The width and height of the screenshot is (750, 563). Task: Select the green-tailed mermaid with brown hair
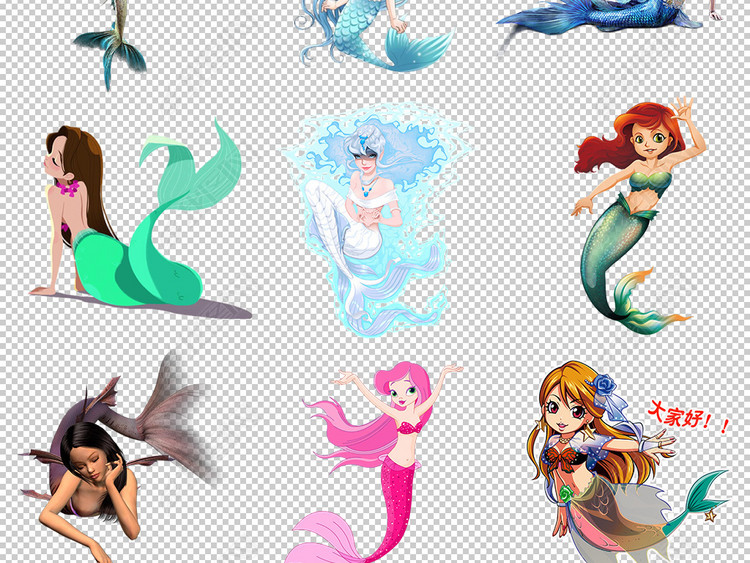(139, 218)
